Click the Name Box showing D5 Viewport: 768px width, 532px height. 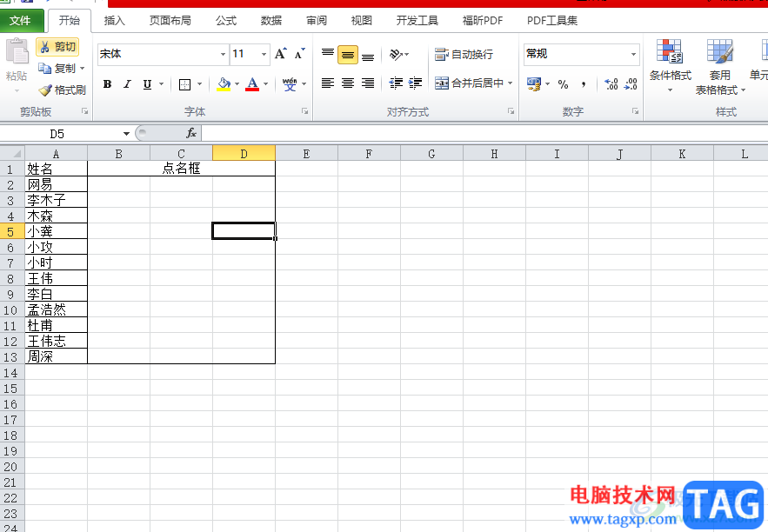click(61, 134)
